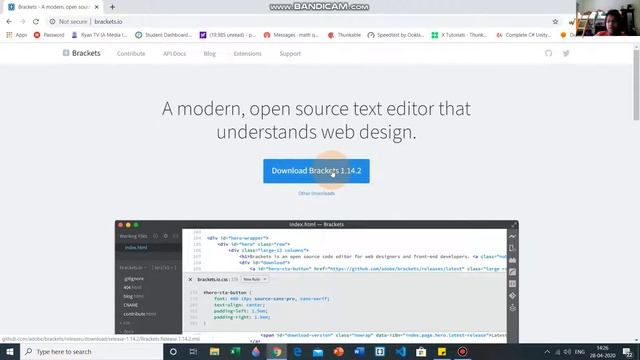Open the Apps bookmarks shortcut

(x=17, y=35)
